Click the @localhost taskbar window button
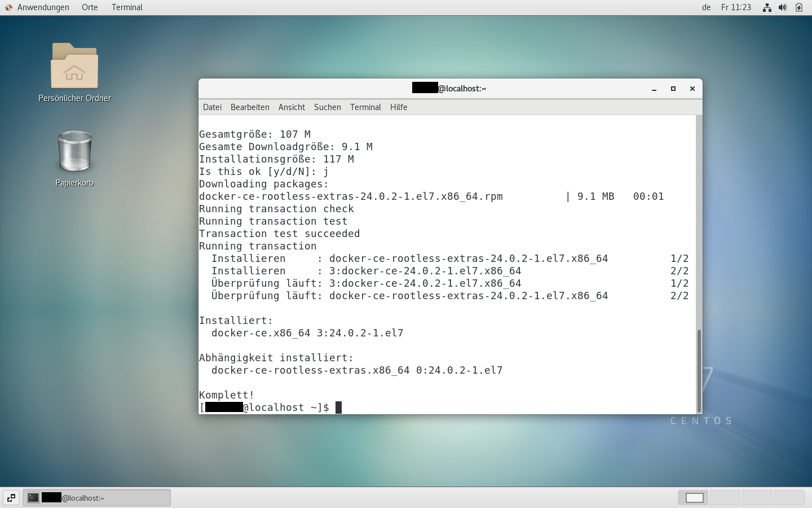Image resolution: width=812 pixels, height=508 pixels. click(96, 498)
